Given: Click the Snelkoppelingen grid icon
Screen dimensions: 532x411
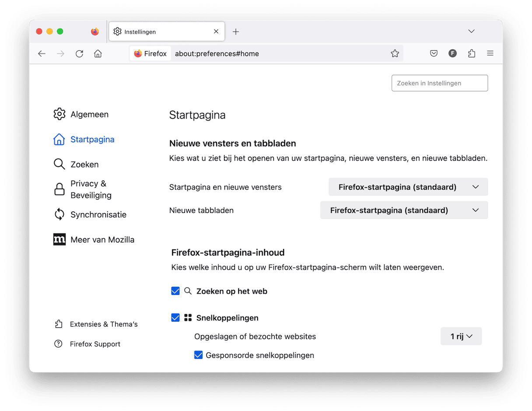Looking at the screenshot, I should [188, 318].
